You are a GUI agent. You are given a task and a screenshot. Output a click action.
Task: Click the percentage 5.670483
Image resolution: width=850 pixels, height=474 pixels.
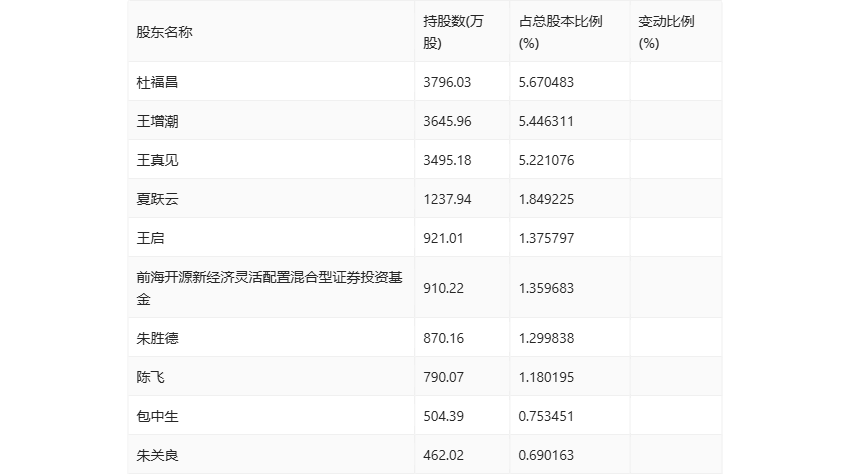click(x=546, y=82)
